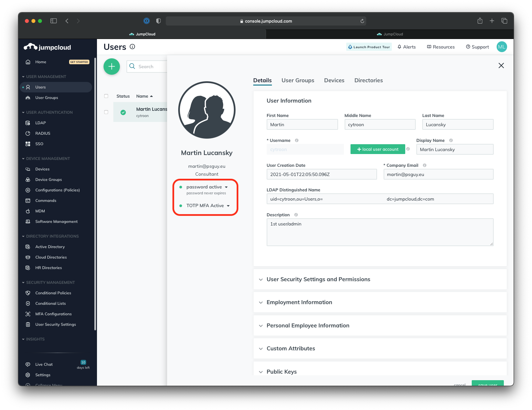
Task: Open the LDAP section
Action: 41,123
